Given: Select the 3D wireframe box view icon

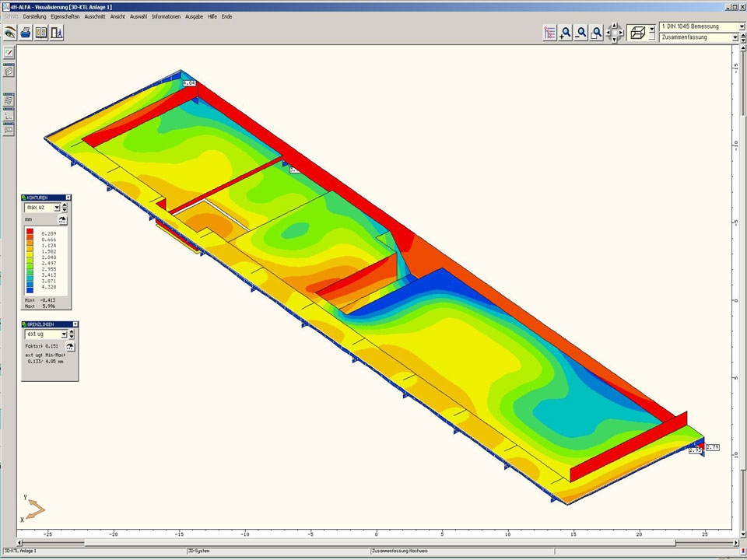Looking at the screenshot, I should (x=637, y=33).
